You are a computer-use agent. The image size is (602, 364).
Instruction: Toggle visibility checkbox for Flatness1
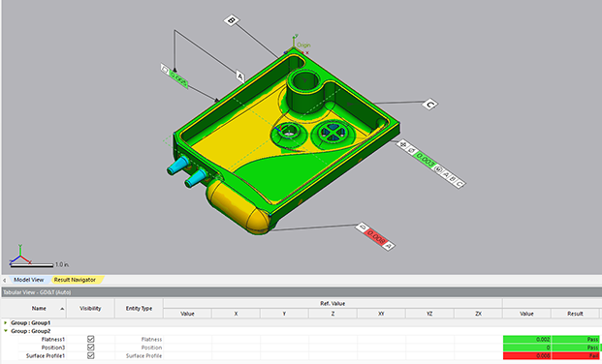click(90, 339)
